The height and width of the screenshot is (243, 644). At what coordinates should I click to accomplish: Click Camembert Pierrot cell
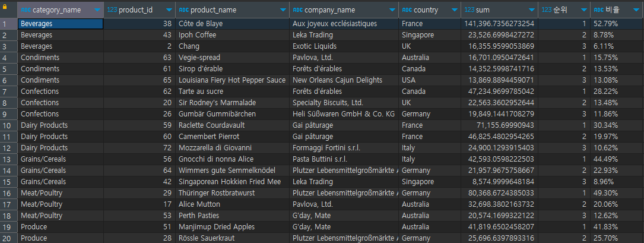[233, 137]
